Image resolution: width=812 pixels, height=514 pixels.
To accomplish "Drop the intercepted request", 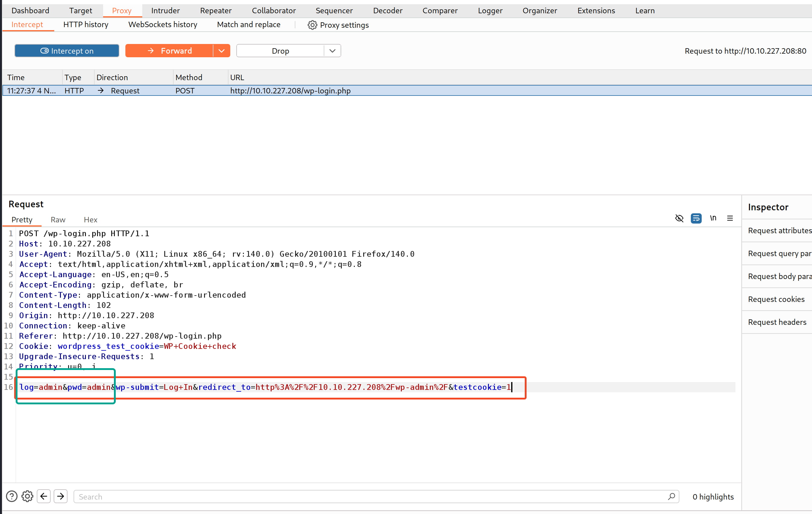I will point(280,51).
